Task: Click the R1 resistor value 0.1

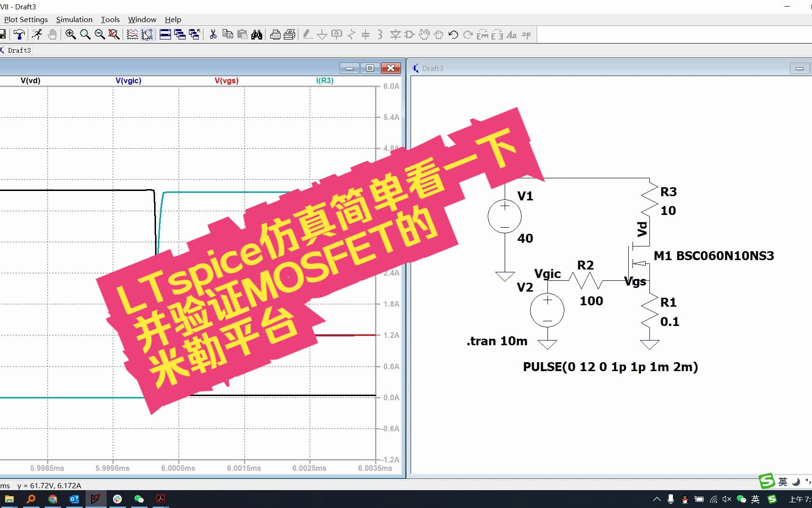Action: [x=670, y=322]
